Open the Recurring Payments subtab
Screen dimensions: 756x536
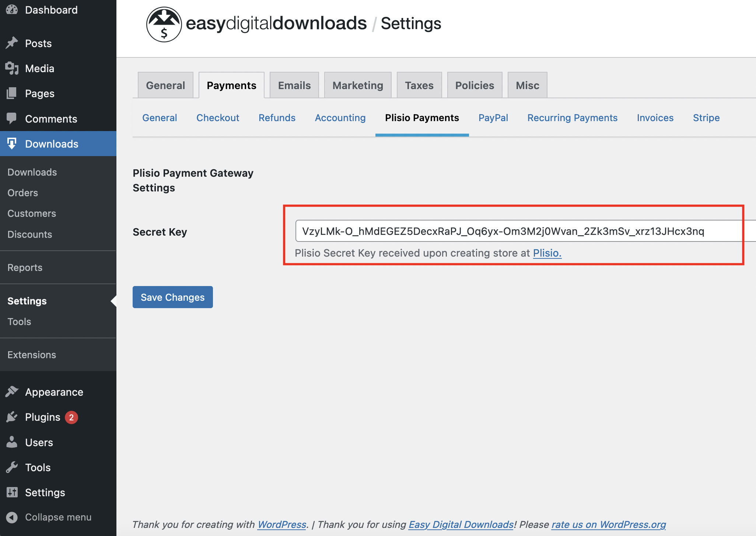click(x=572, y=118)
